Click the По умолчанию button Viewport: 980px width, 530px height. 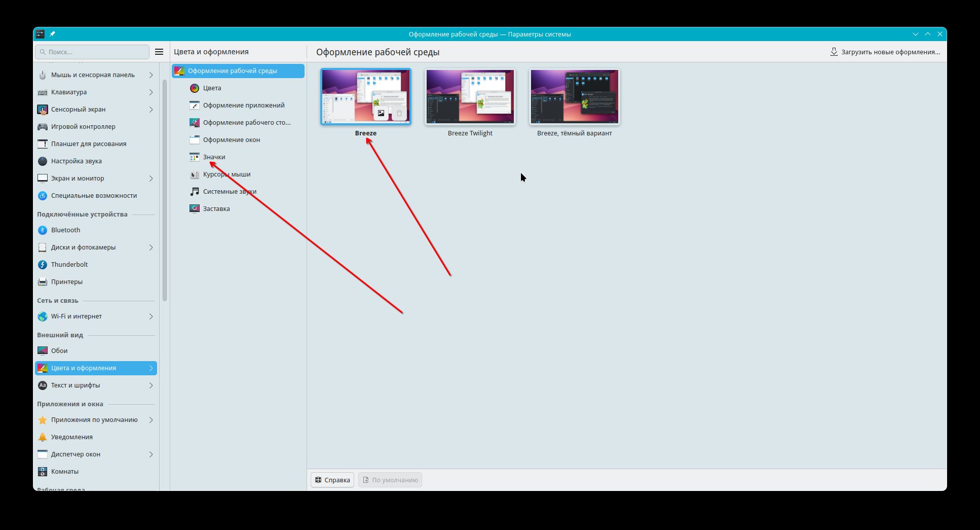(390, 480)
